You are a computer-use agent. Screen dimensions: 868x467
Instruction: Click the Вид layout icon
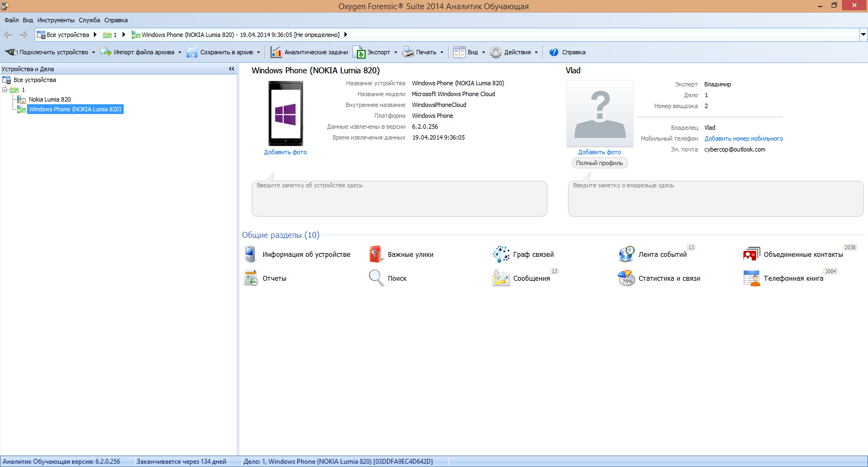coord(459,52)
